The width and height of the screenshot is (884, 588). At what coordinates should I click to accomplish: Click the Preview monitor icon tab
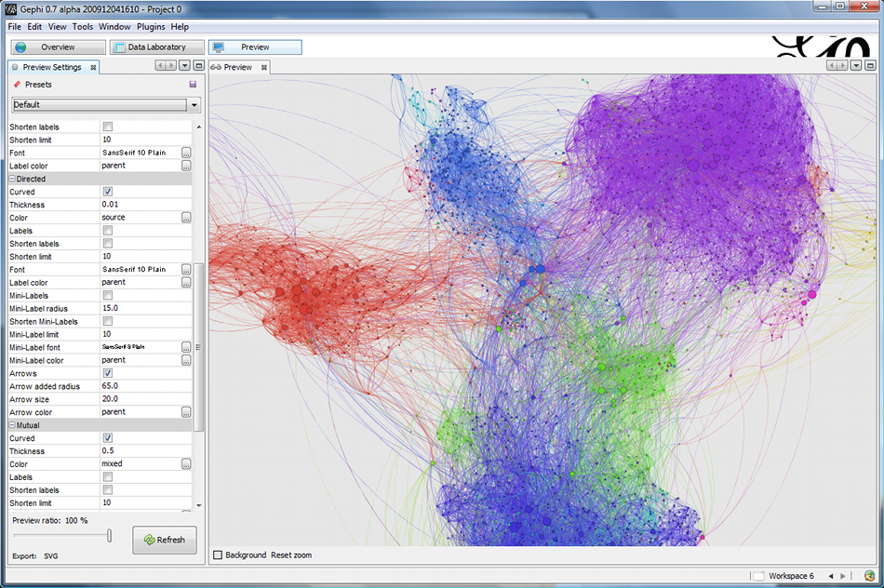coord(221,47)
